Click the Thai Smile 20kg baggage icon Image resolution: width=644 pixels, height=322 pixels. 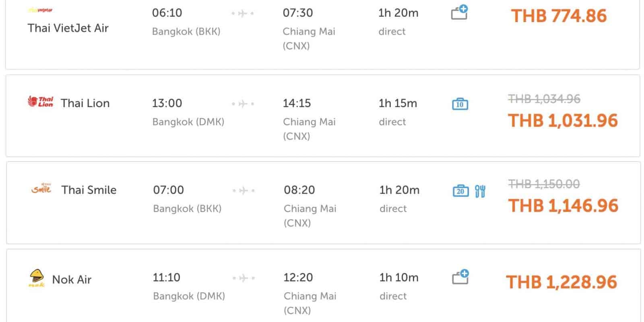(460, 191)
